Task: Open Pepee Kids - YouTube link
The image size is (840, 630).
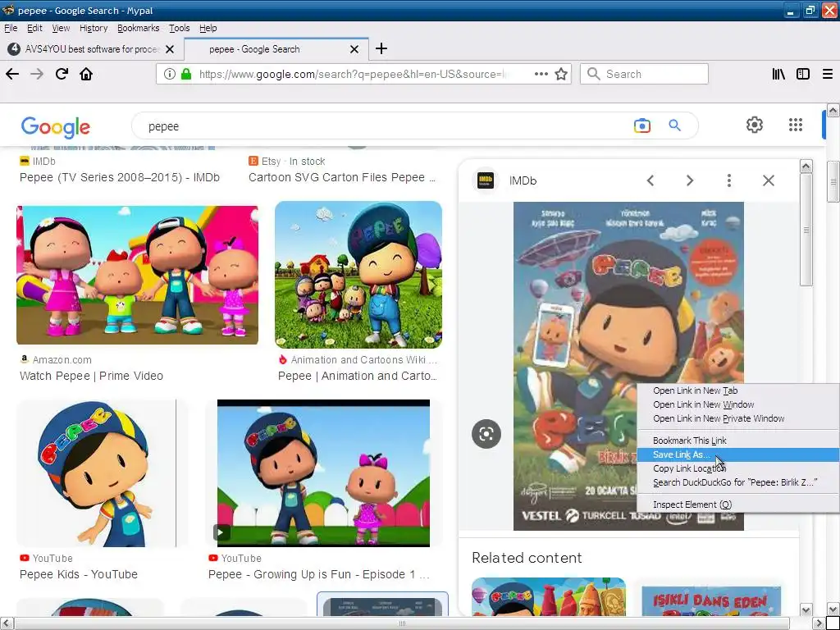Action: click(x=78, y=574)
